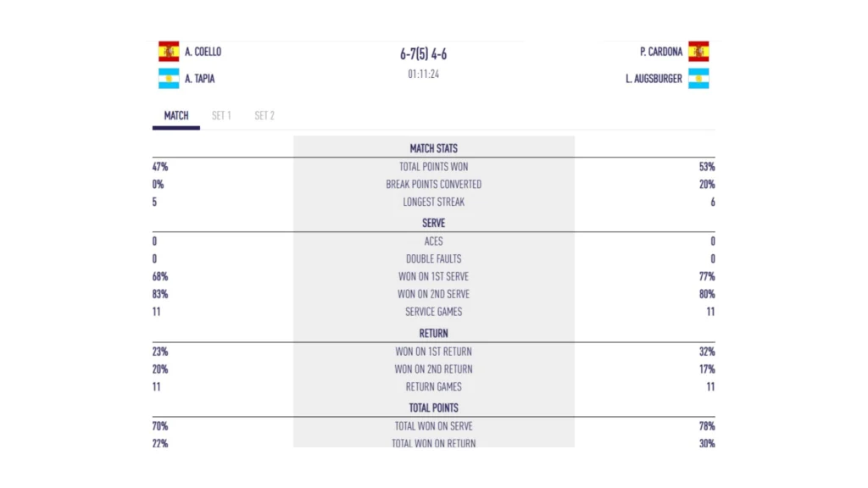The height and width of the screenshot is (488, 868).
Task: Click the LONGEST STREAK row label
Action: pyautogui.click(x=433, y=202)
